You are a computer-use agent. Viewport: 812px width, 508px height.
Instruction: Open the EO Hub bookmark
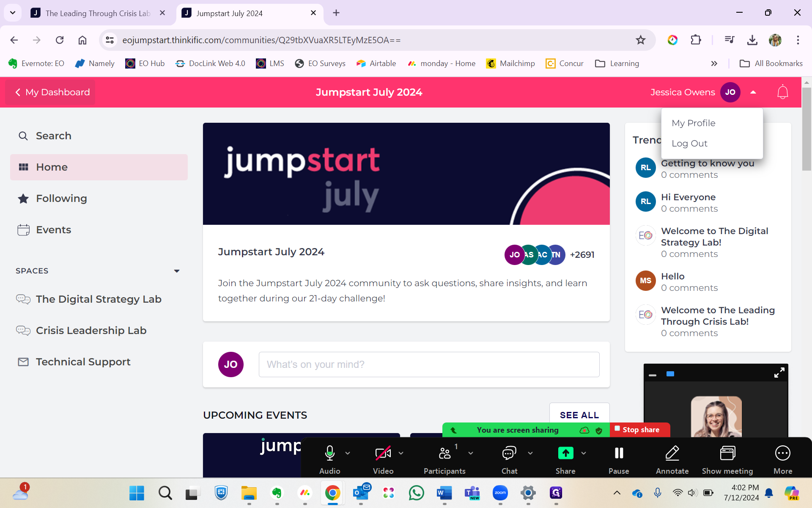[145, 63]
